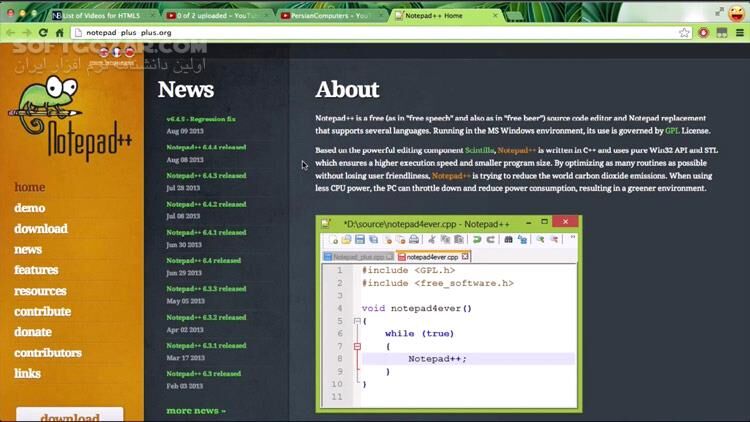Click the browser back arrow
Screen dimensions: 750x422
10,33
